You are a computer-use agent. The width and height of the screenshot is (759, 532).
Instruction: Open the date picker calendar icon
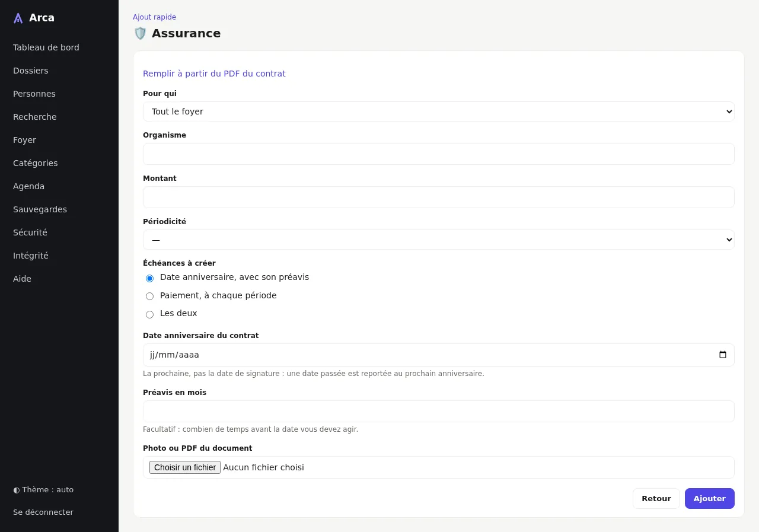point(723,355)
